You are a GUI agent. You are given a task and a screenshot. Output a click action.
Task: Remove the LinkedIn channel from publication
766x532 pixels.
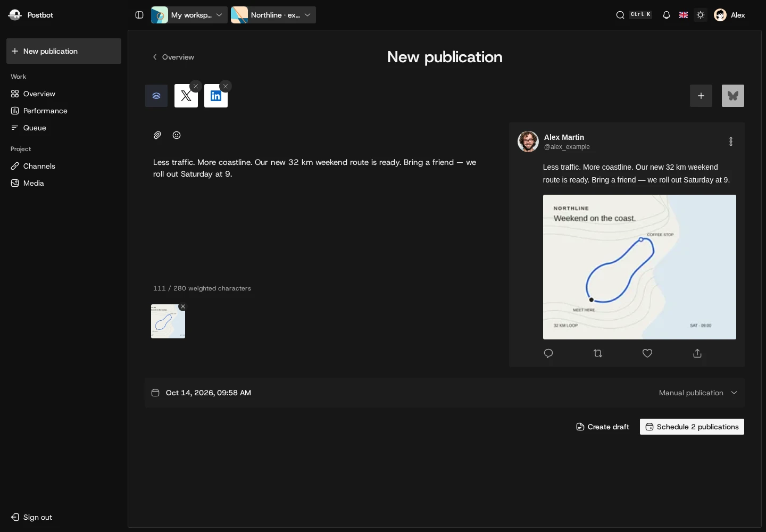[226, 86]
